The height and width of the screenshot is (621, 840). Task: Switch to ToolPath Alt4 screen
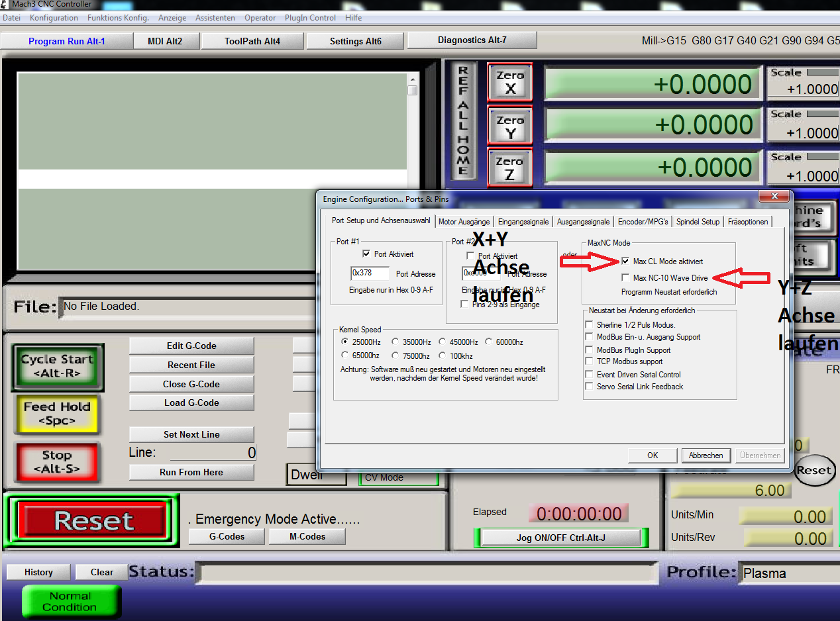(x=252, y=41)
